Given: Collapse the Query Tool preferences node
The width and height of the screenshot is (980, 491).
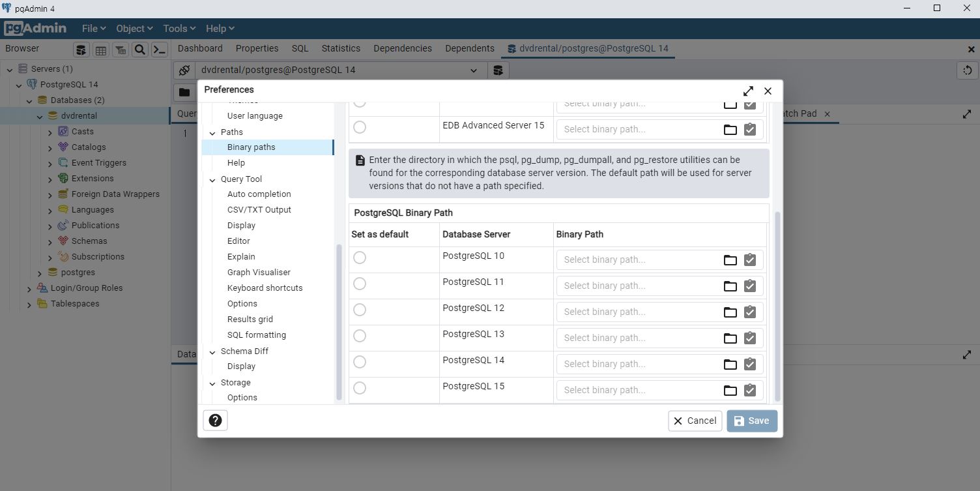Looking at the screenshot, I should (x=212, y=179).
